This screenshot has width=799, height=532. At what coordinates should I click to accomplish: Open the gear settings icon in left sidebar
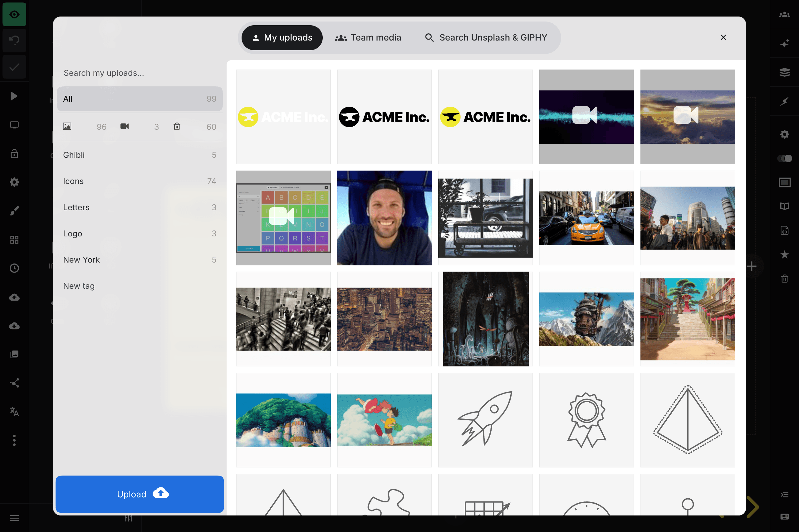(14, 182)
